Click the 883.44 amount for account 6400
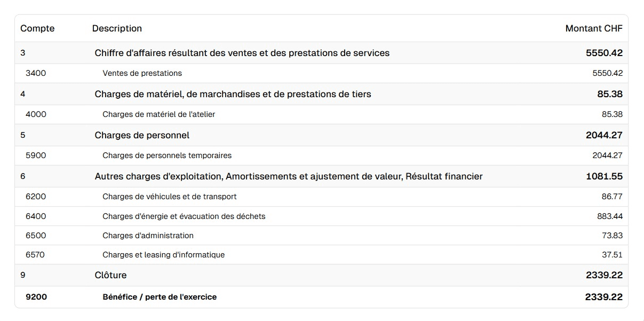 [x=609, y=216]
